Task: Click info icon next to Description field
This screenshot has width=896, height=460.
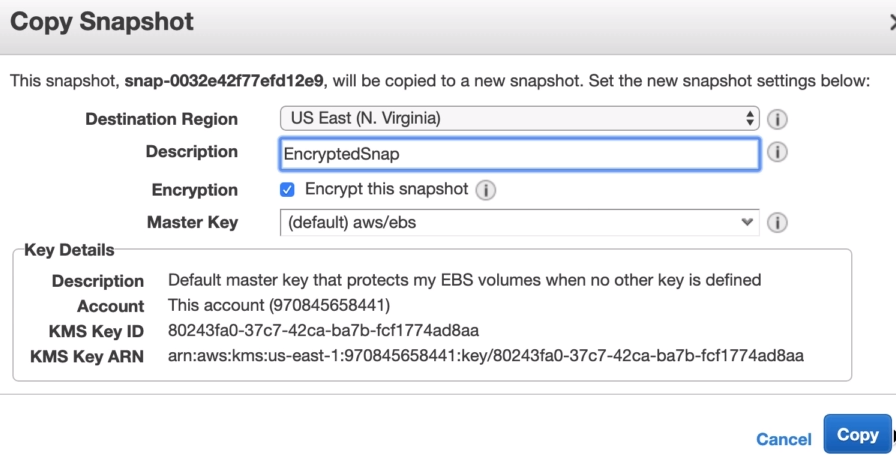Action: pyautogui.click(x=777, y=153)
